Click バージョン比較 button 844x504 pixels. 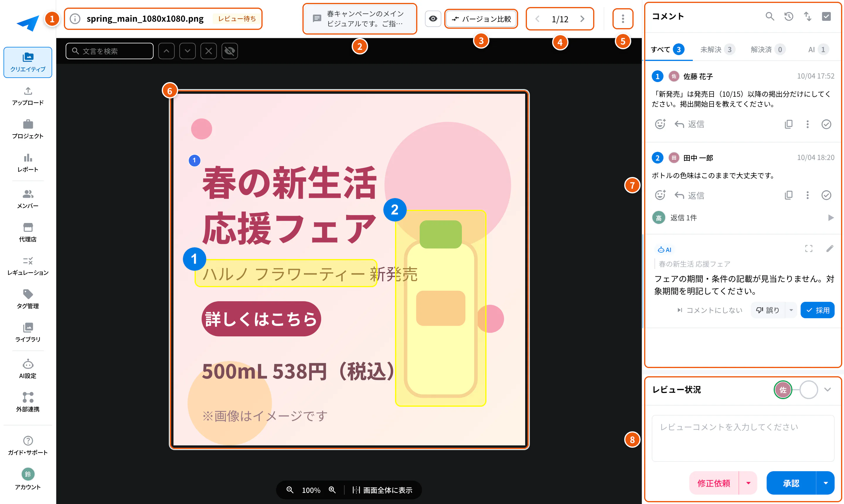tap(481, 19)
